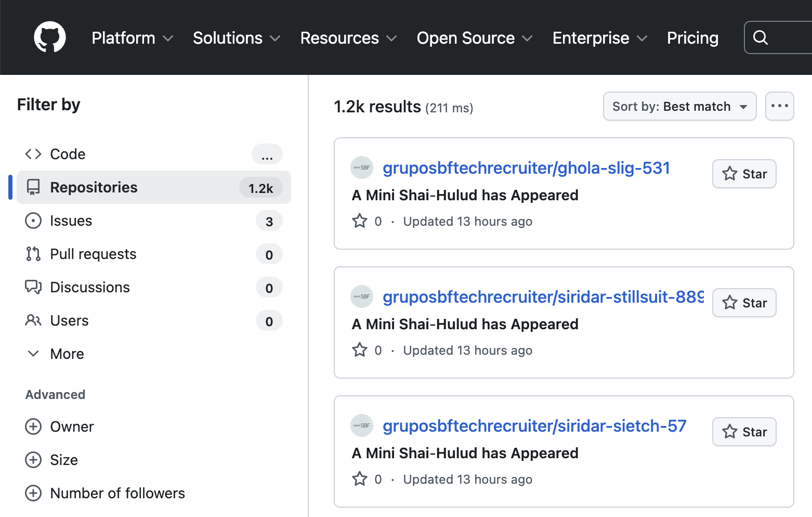Open gruposbftechrecruiter/siridar-stillsuit repository link
812x517 pixels.
click(x=543, y=297)
